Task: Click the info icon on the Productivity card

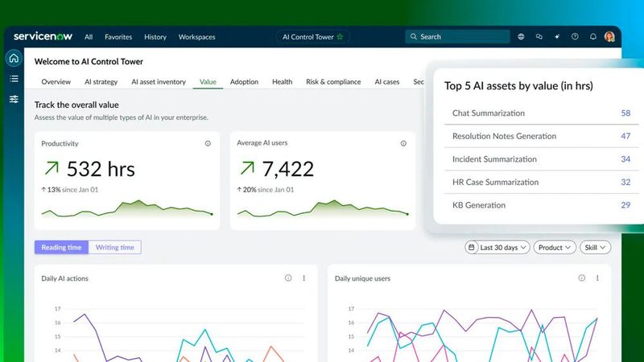Action: (208, 143)
